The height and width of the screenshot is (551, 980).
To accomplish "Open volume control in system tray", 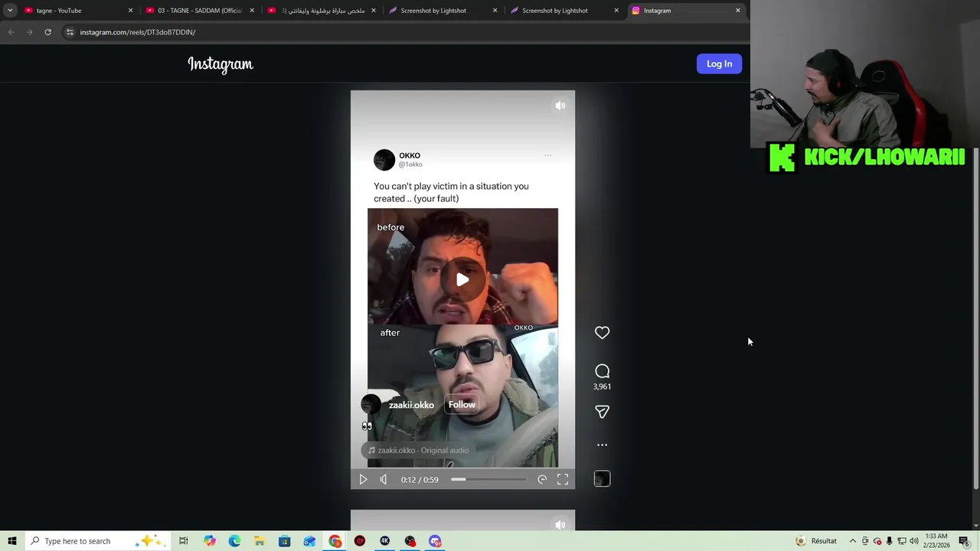I will pyautogui.click(x=914, y=541).
